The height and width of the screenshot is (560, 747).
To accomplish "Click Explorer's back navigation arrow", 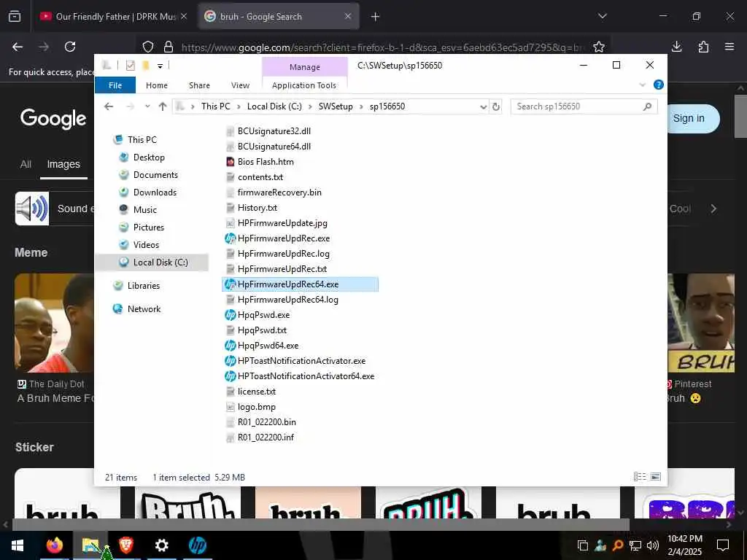I will [x=109, y=106].
